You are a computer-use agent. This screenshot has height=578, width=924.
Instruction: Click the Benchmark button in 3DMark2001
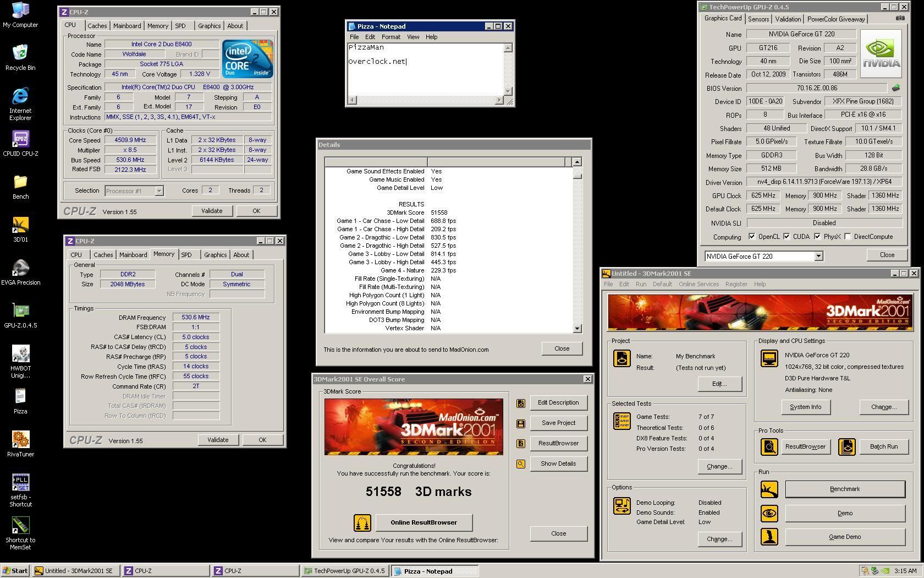845,489
